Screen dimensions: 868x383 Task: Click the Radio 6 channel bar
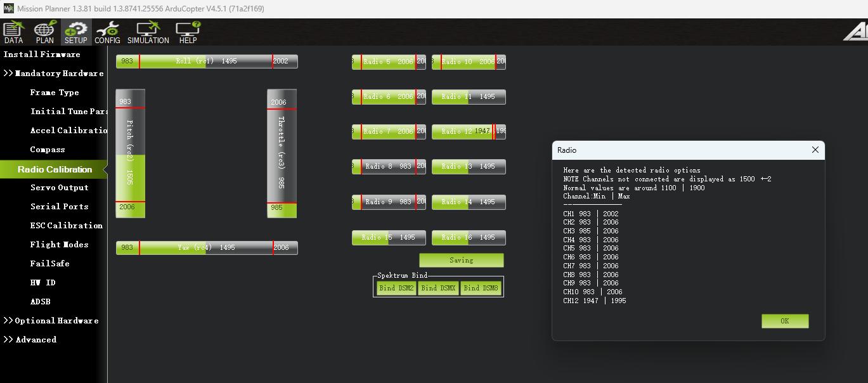pyautogui.click(x=389, y=96)
